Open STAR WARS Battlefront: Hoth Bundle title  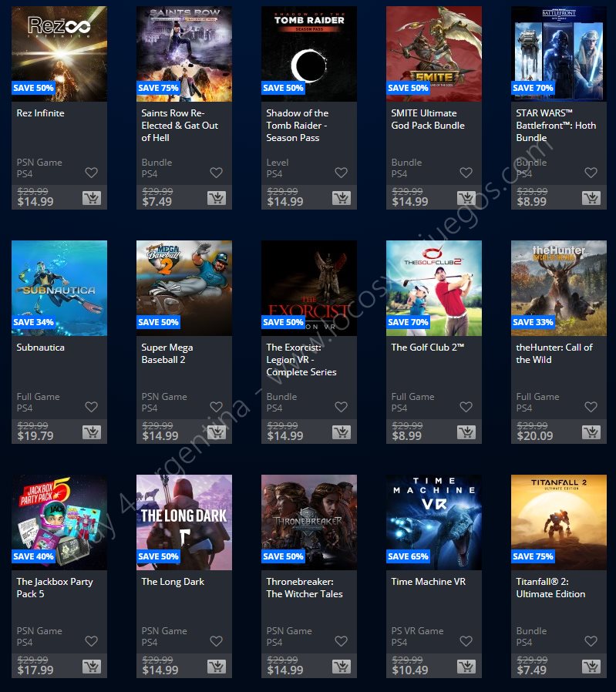point(556,126)
